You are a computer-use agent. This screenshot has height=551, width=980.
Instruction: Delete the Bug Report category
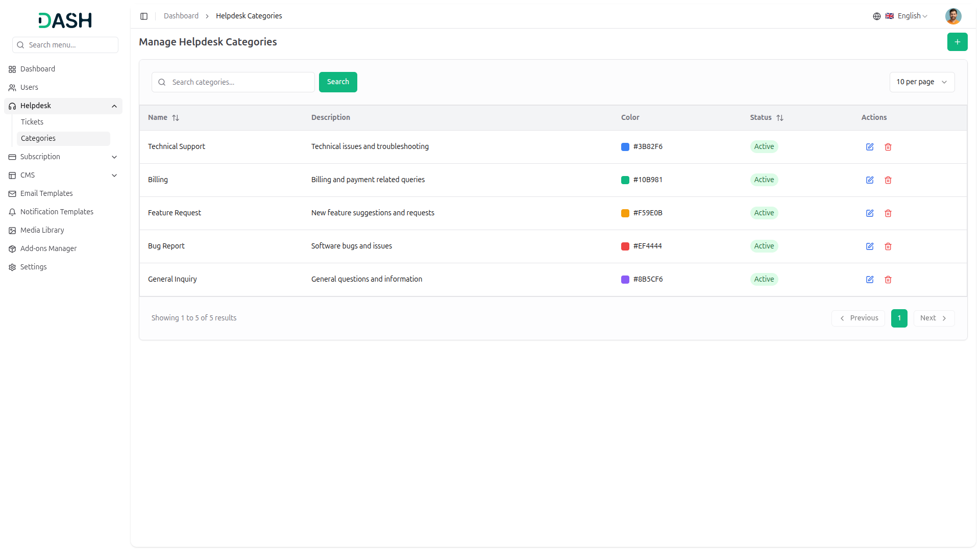pyautogui.click(x=888, y=246)
